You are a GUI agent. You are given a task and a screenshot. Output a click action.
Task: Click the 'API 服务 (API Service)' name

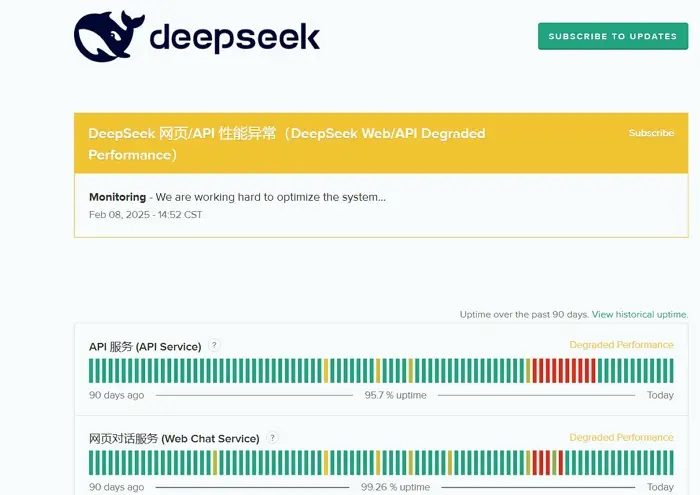point(145,346)
